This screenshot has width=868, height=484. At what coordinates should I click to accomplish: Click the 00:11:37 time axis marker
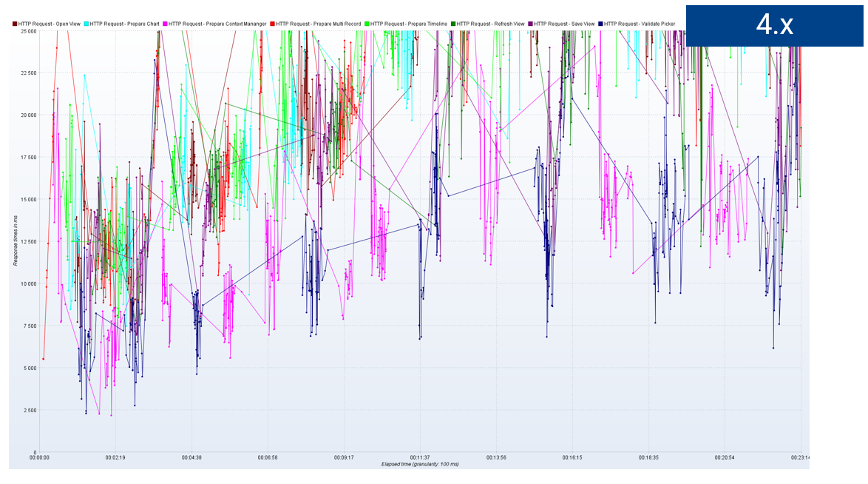(x=420, y=458)
